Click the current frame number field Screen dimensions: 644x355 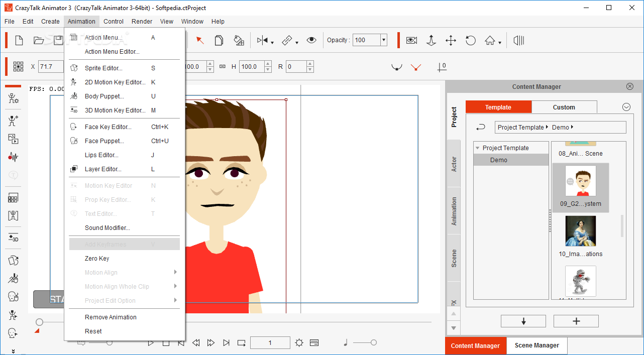click(270, 343)
